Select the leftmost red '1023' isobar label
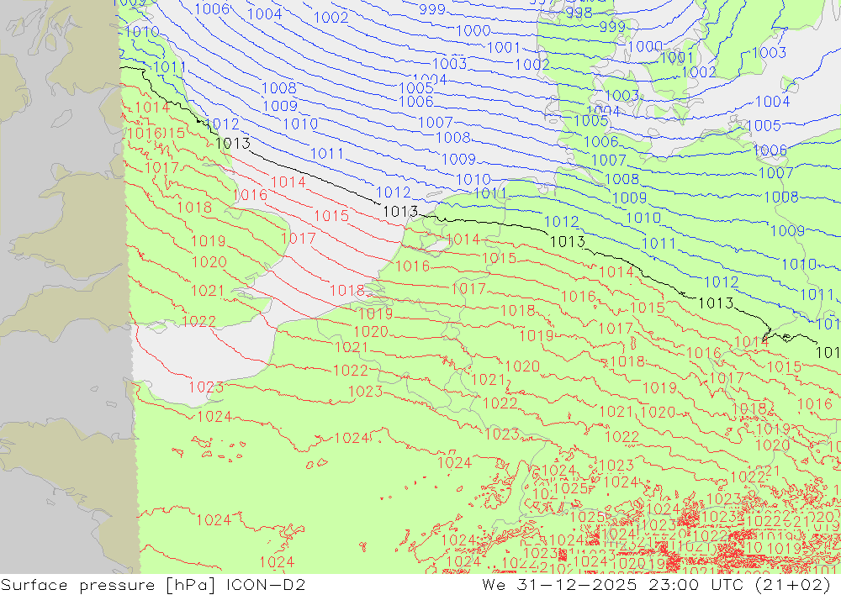 (206, 387)
